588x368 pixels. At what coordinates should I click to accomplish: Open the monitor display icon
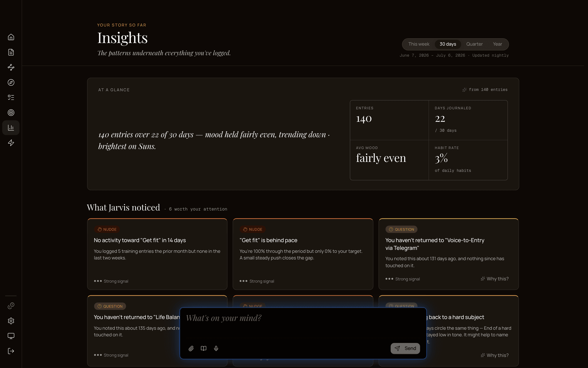click(11, 336)
